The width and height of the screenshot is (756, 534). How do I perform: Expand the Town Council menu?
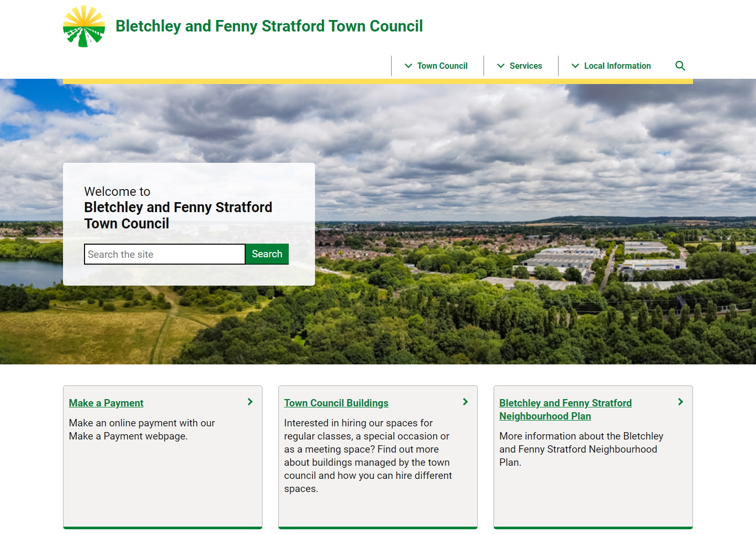point(436,66)
